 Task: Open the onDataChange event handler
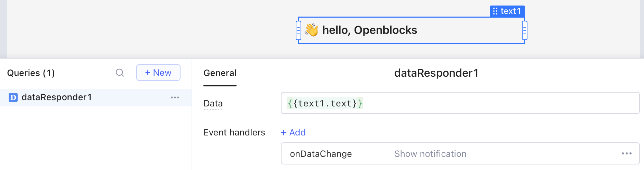(x=321, y=154)
